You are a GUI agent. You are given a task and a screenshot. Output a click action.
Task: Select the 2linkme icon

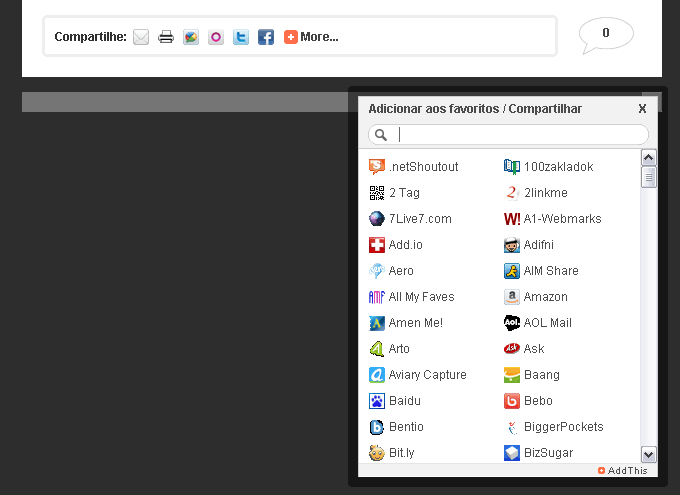[x=512, y=192]
